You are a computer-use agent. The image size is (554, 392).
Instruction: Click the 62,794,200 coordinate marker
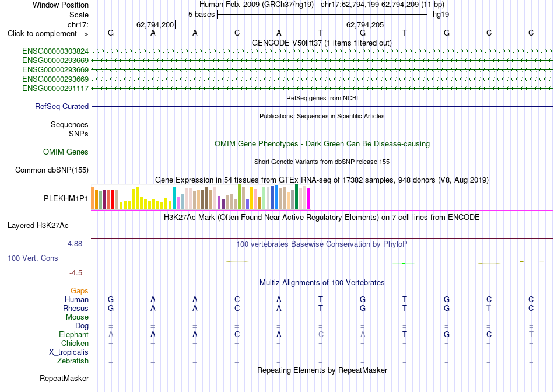(x=155, y=24)
